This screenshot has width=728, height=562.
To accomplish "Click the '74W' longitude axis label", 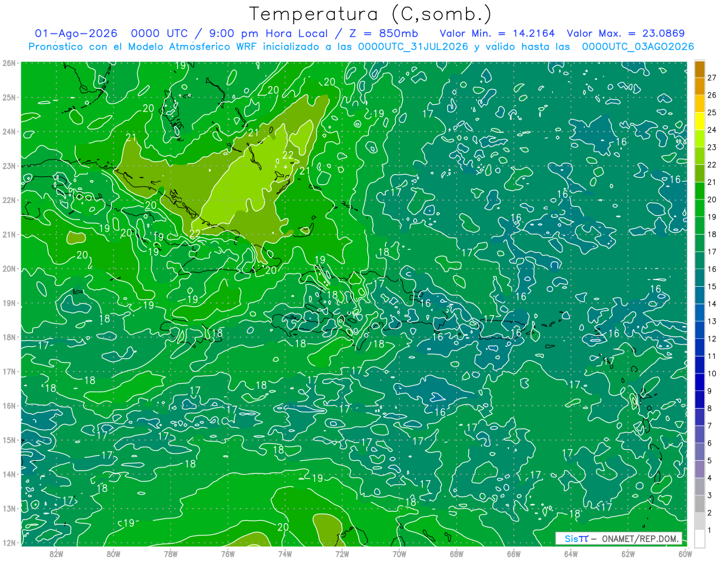I will (285, 554).
